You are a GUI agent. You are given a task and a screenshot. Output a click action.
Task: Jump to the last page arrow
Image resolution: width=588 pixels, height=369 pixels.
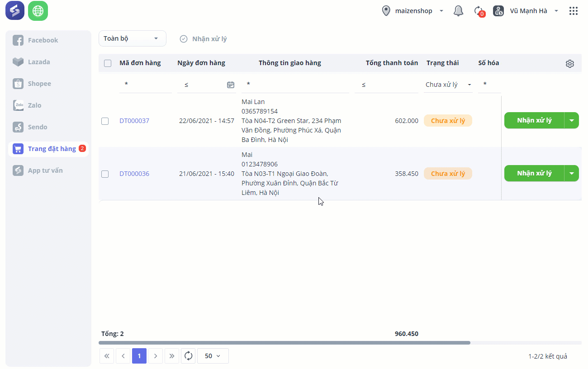pyautogui.click(x=172, y=356)
